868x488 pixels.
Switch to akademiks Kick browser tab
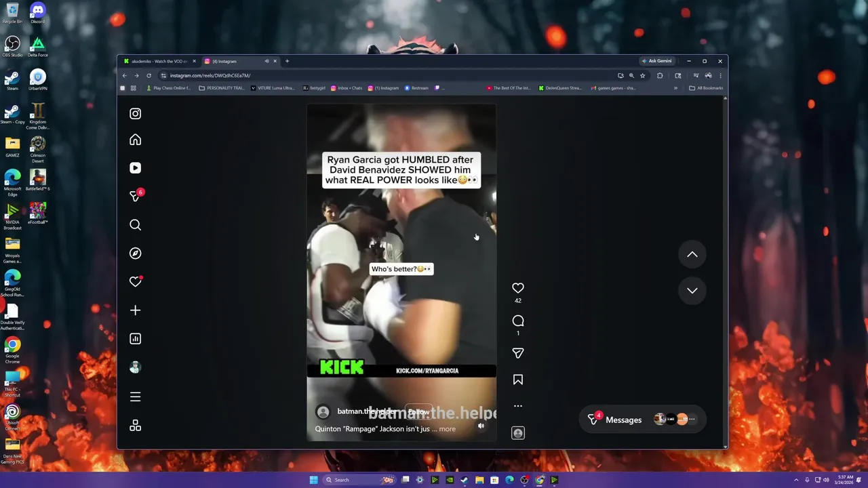click(159, 61)
